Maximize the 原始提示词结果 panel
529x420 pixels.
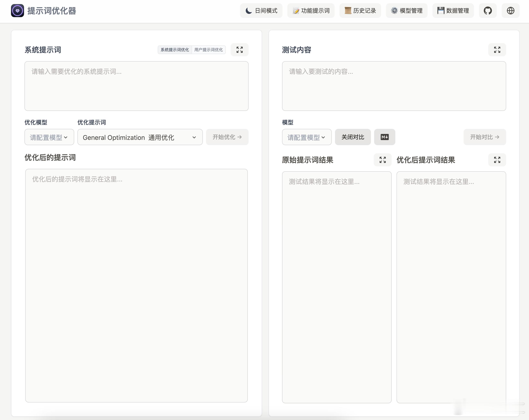coord(382,160)
